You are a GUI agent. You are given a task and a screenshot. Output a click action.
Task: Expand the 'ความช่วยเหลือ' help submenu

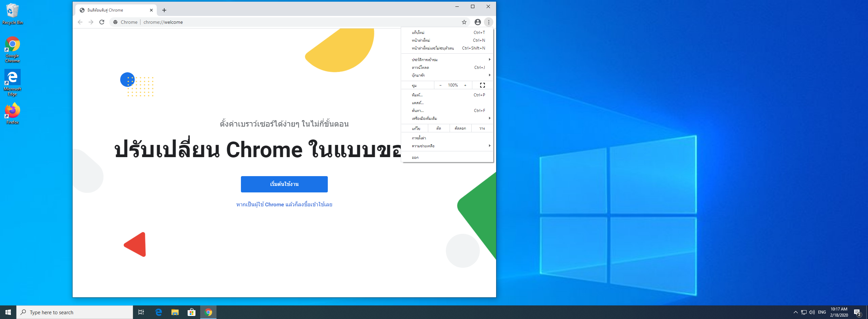(447, 146)
